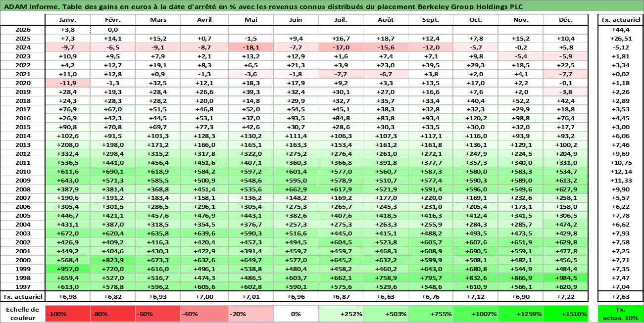Select the 2026 row label
This screenshot has width=644, height=323.
tap(23, 29)
